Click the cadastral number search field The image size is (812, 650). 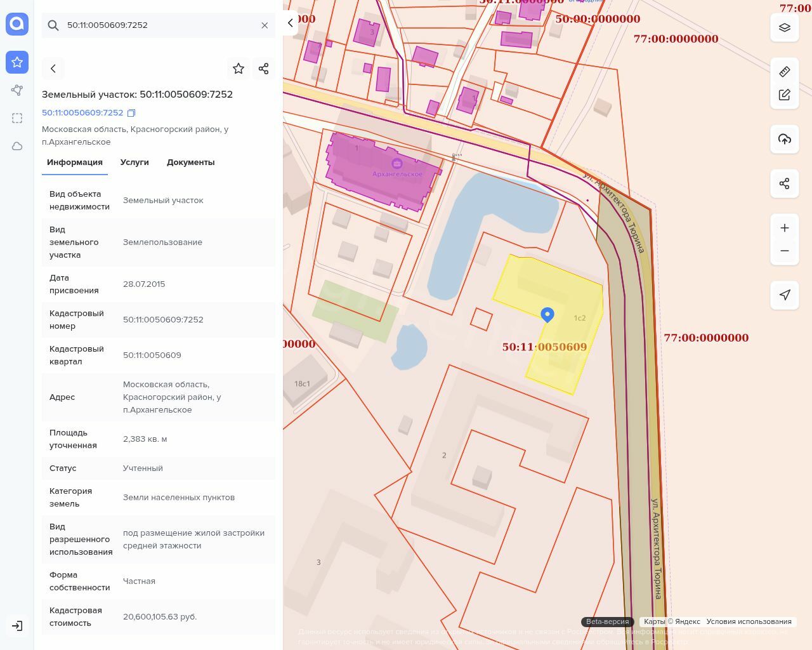pyautogui.click(x=159, y=25)
